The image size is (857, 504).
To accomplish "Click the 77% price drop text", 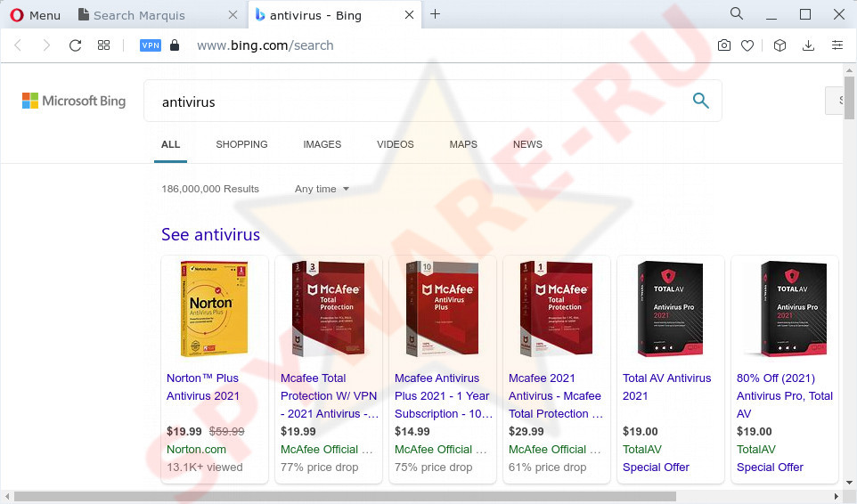I will (x=319, y=467).
